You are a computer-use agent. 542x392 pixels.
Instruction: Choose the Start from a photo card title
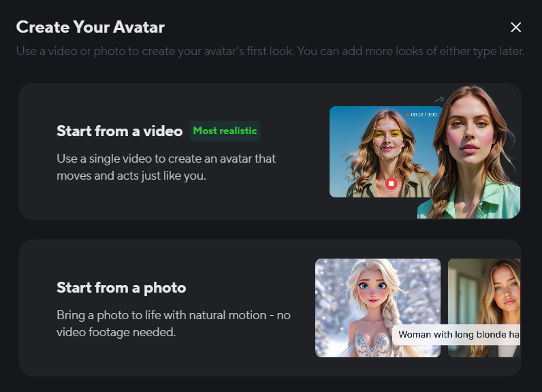tap(121, 288)
